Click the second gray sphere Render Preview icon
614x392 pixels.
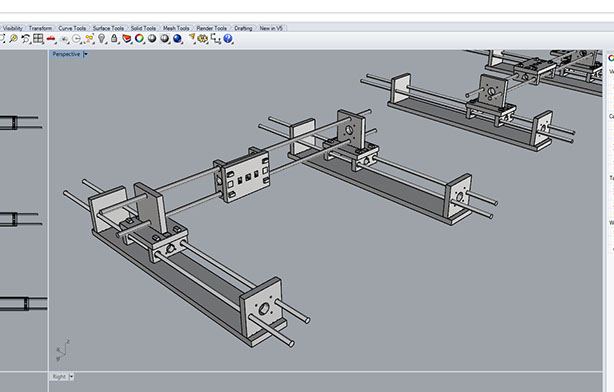(164, 39)
